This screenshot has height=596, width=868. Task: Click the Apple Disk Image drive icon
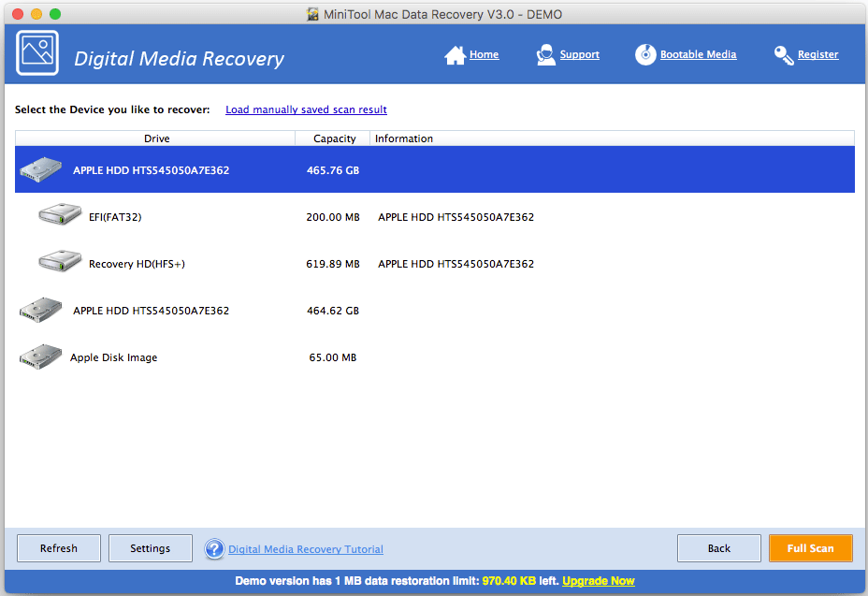pyautogui.click(x=40, y=356)
